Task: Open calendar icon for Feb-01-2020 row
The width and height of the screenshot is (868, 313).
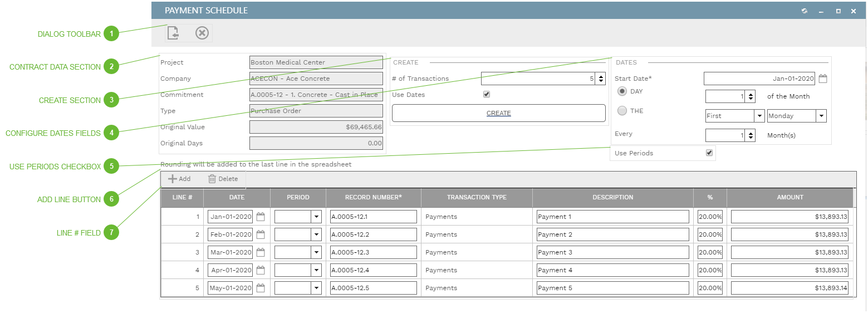Action: (261, 234)
